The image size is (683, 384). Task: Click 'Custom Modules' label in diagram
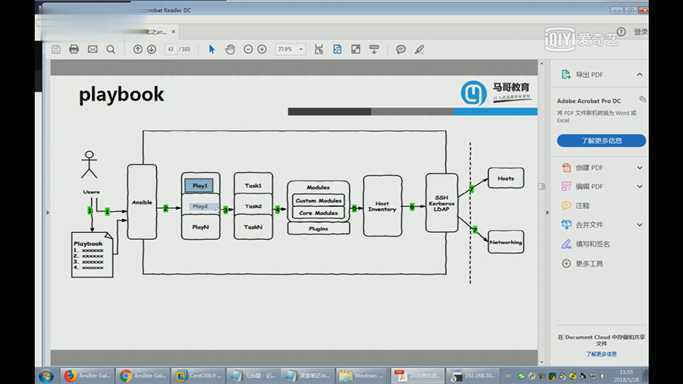[318, 200]
